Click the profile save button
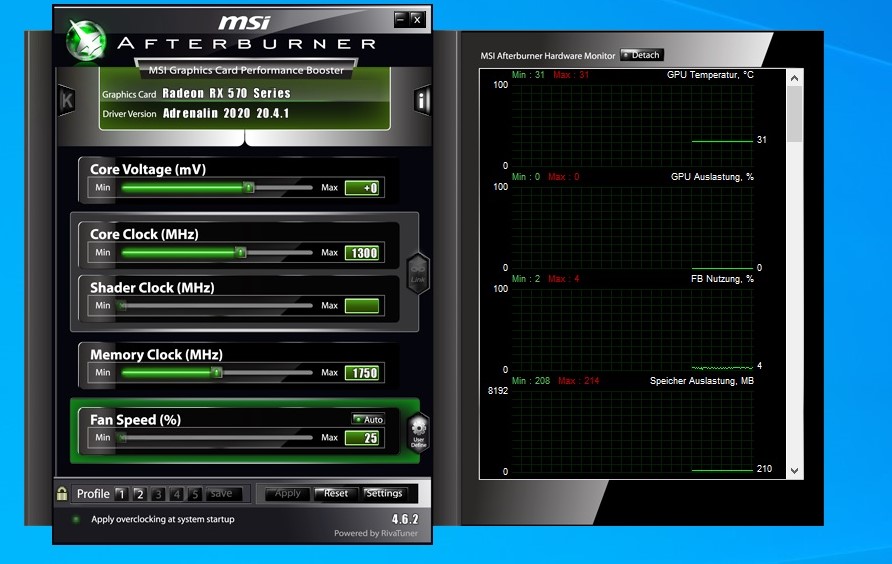Viewport: 892px width, 564px height. (x=223, y=493)
